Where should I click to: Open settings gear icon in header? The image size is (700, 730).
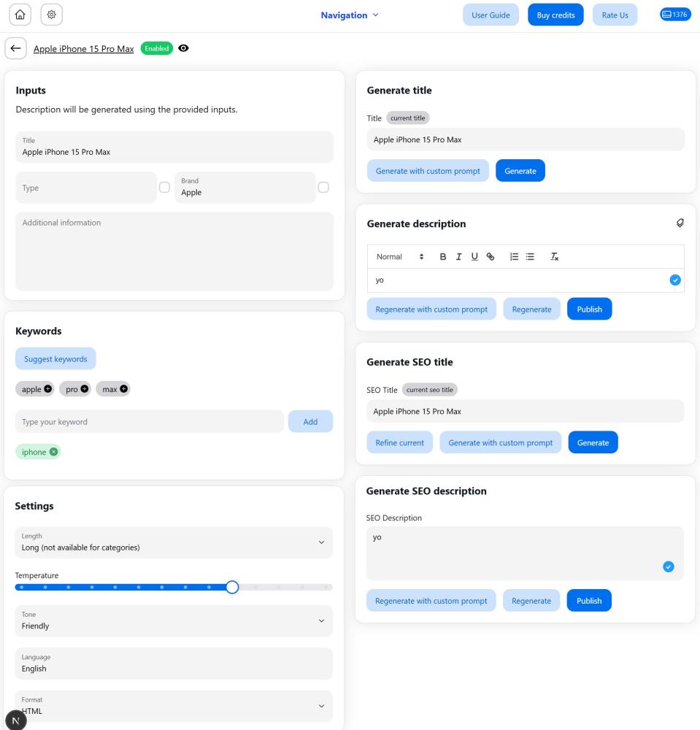(52, 15)
